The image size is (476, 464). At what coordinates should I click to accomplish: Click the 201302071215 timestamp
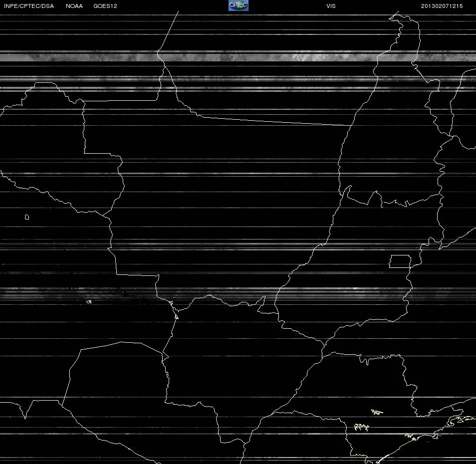[442, 6]
